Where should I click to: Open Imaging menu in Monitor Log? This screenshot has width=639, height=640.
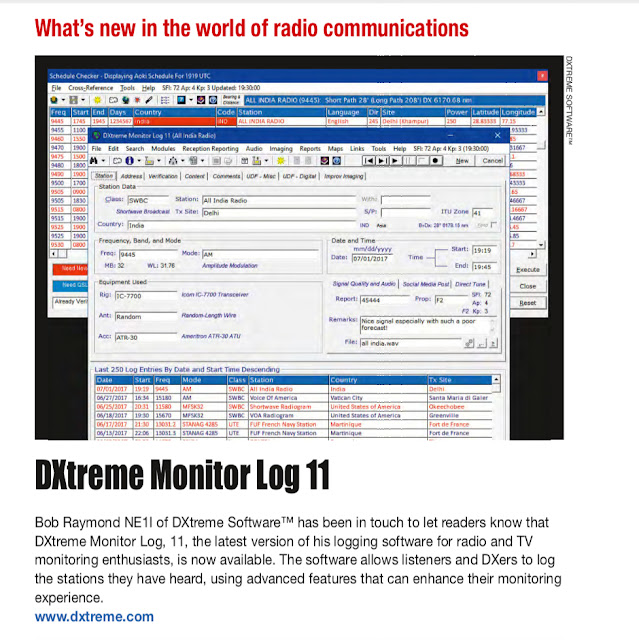coord(281,149)
